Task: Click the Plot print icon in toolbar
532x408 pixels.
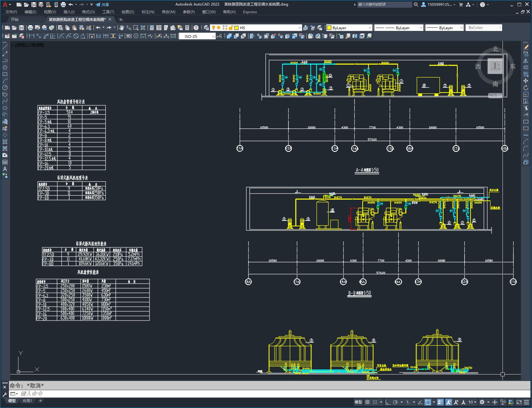Action: click(30, 28)
